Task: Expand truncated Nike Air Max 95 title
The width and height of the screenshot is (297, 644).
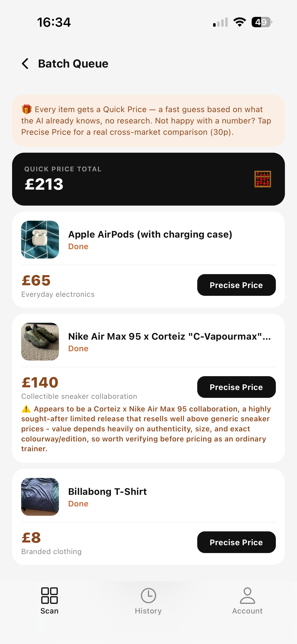Action: point(170,336)
